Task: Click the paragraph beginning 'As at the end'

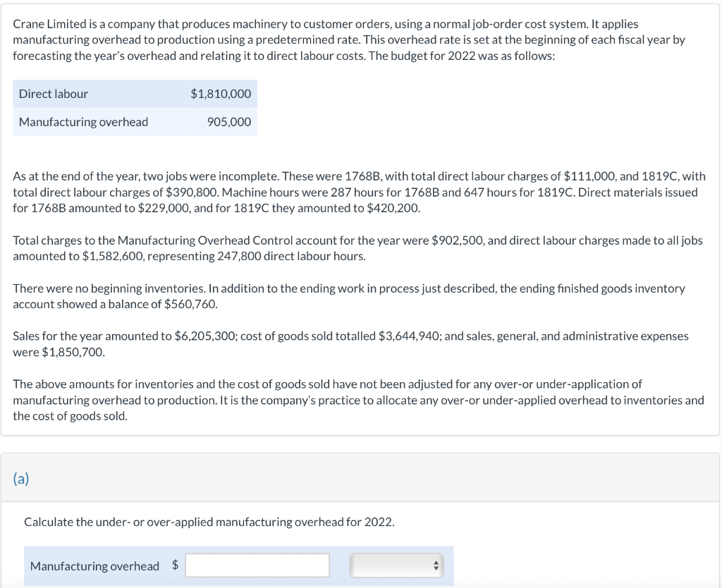Action: coord(359,192)
